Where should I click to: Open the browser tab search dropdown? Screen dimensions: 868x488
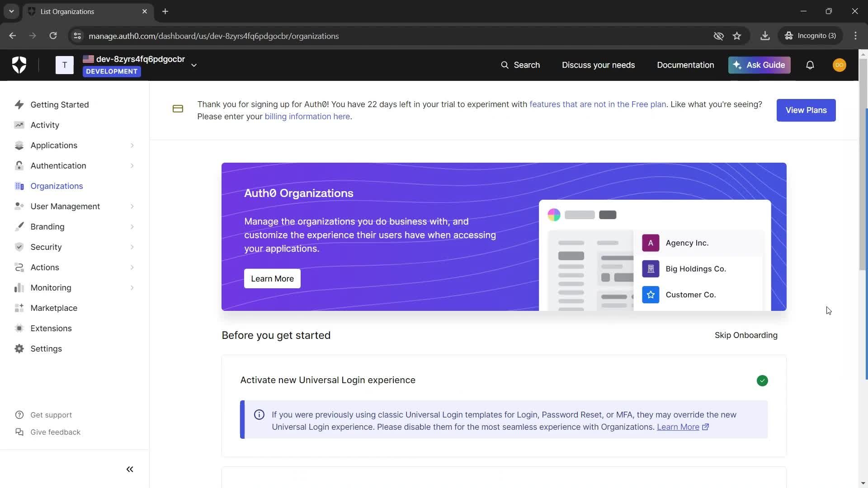point(11,11)
